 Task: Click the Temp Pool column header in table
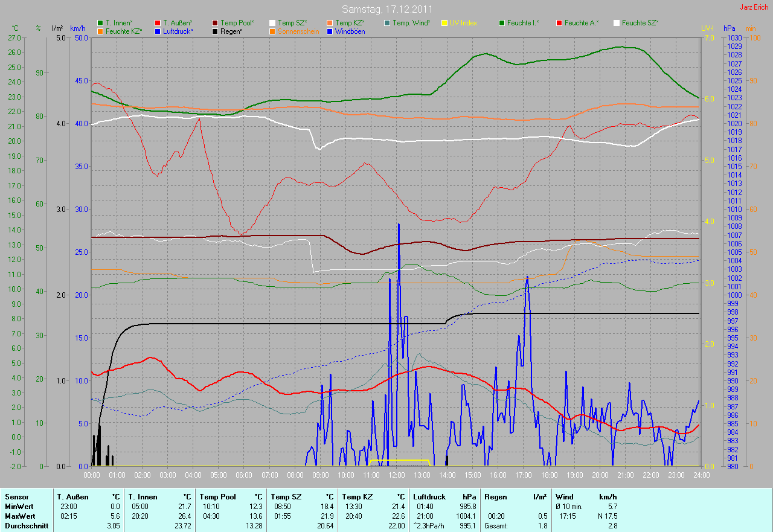click(219, 497)
